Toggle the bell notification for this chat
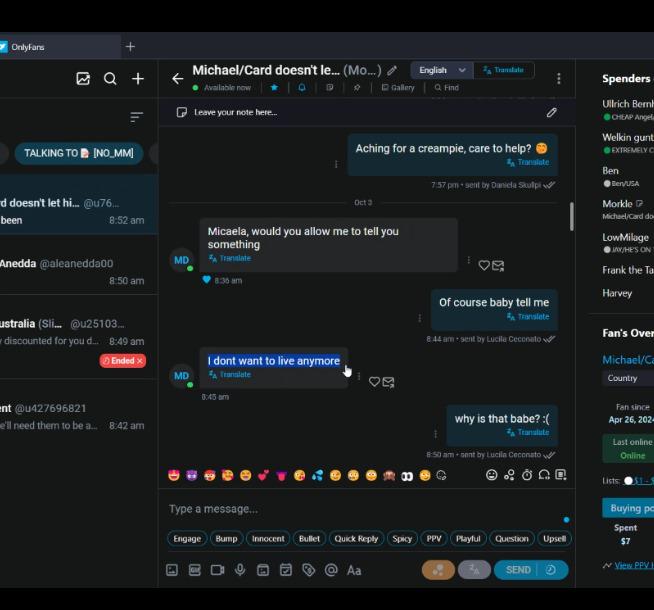This screenshot has height=610, width=654. [x=302, y=88]
